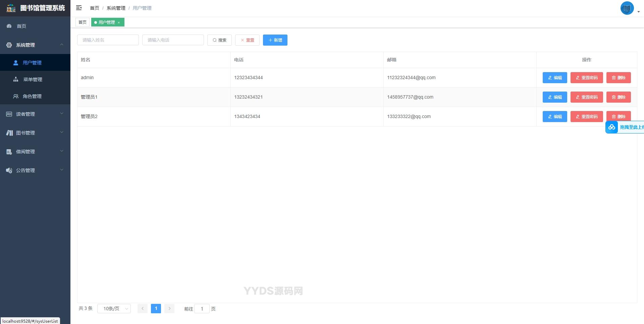Open the user avatar menu at top right
The height and width of the screenshot is (324, 644).
point(627,8)
